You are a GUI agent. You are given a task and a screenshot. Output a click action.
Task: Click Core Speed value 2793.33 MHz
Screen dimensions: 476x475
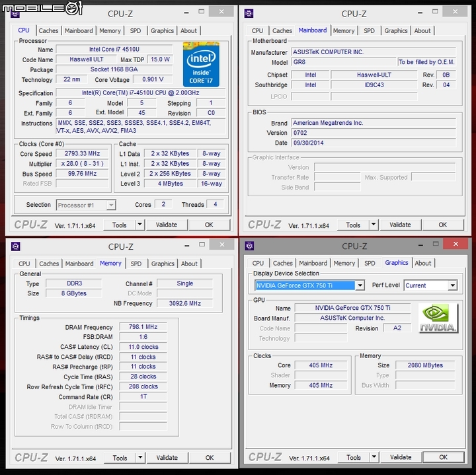(82, 153)
